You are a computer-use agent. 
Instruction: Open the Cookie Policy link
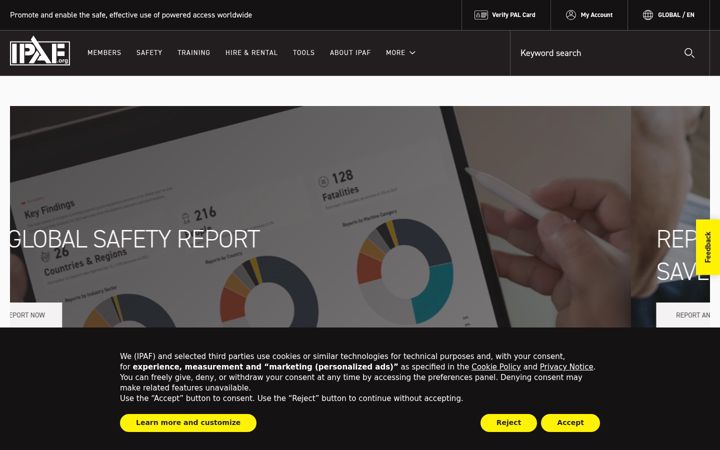click(x=496, y=367)
